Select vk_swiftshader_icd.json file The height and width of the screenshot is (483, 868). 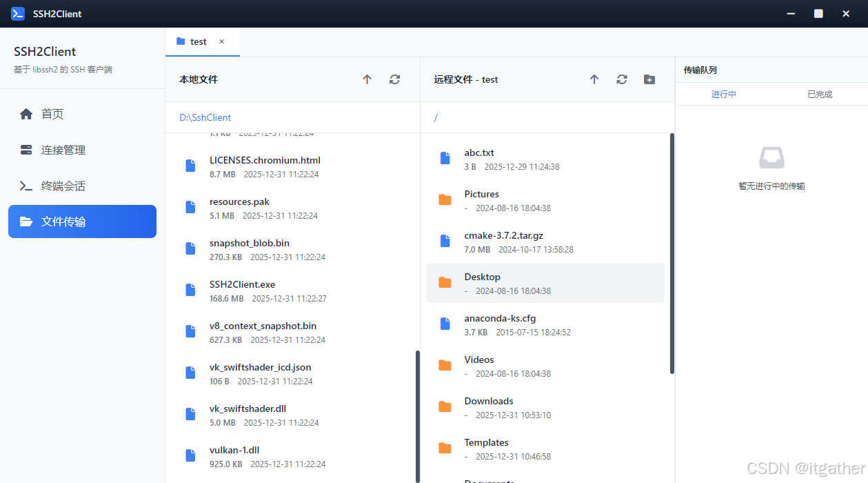tap(292, 373)
